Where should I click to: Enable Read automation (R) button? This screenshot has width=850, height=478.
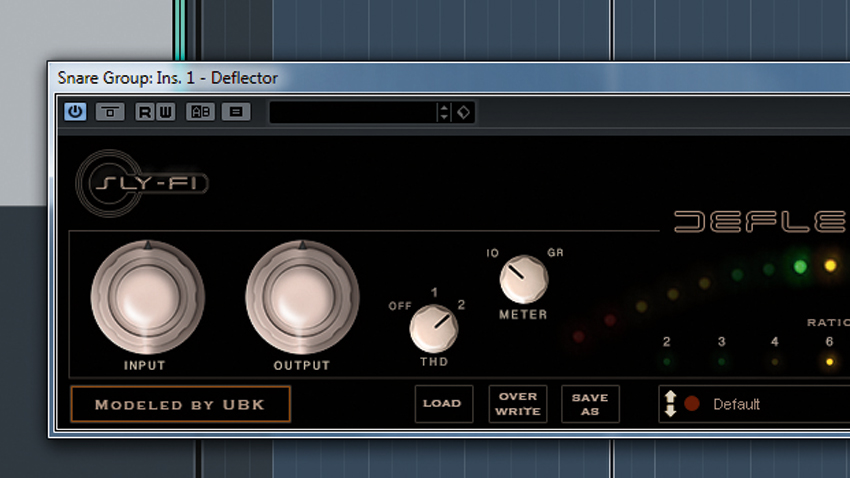pos(145,112)
